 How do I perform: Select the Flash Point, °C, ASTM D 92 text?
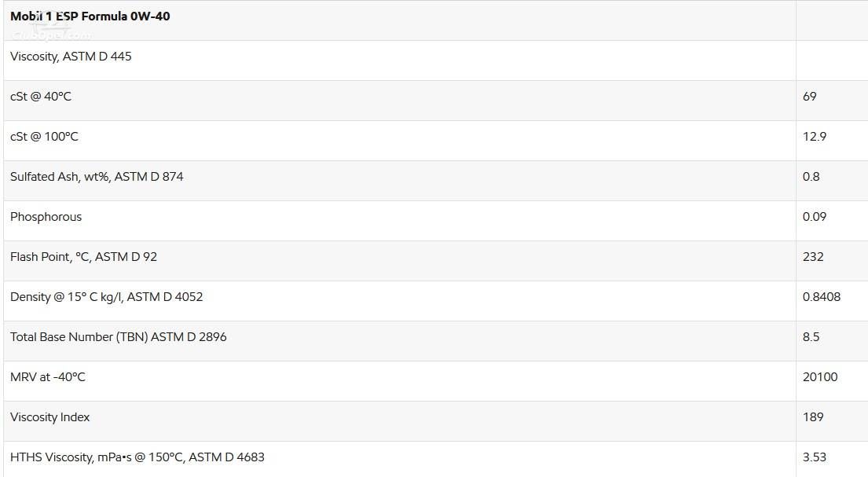coord(83,256)
